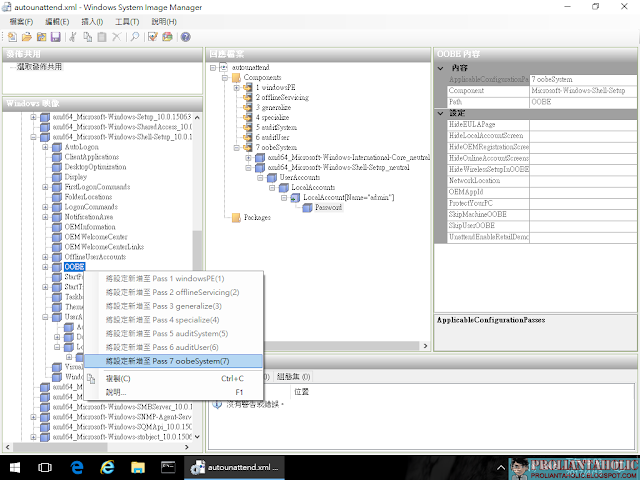Viewport: 640px width, 480px height.
Task: Click the Windows Start button
Action: pos(15,467)
